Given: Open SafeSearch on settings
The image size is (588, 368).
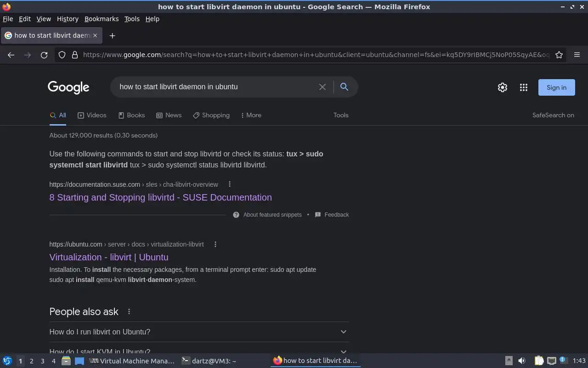Looking at the screenshot, I should [x=553, y=115].
